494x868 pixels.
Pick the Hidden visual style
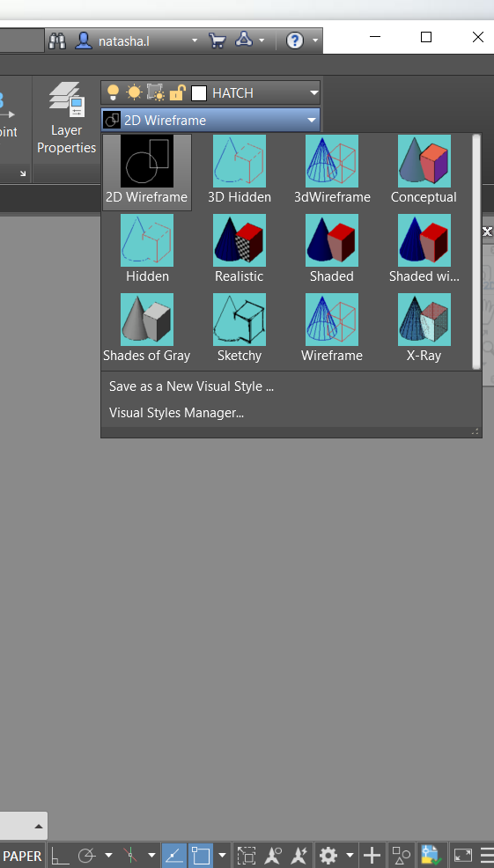point(147,250)
